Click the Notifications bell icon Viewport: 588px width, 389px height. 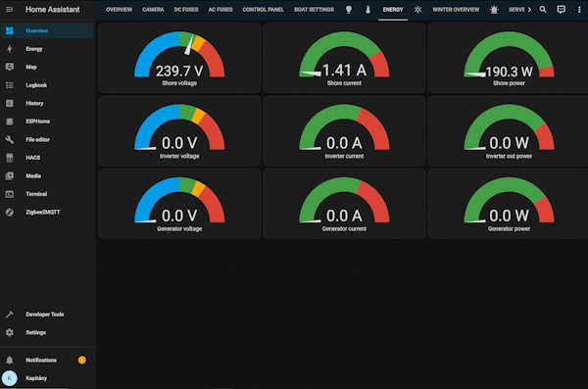tap(10, 361)
